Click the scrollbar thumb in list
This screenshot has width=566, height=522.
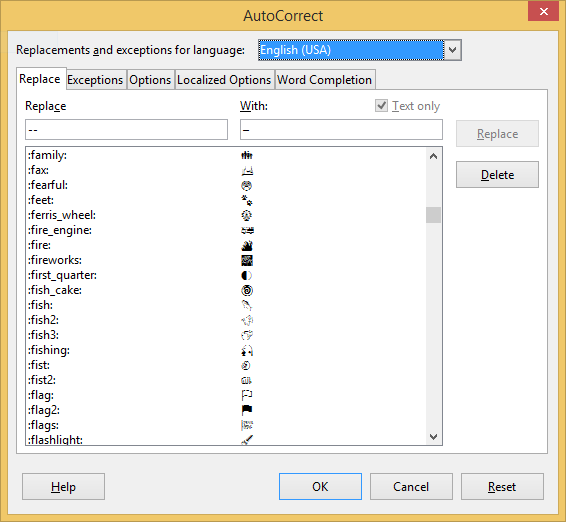(x=434, y=215)
